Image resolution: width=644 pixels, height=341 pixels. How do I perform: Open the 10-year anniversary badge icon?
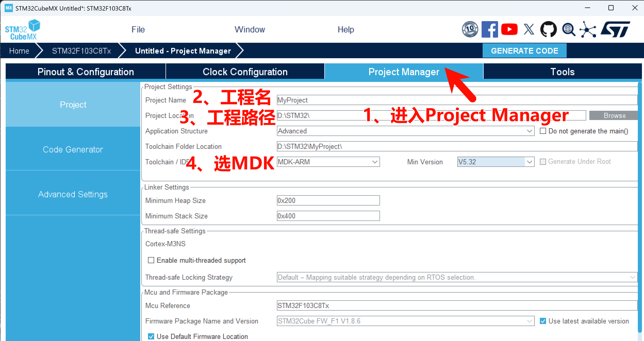(x=470, y=29)
